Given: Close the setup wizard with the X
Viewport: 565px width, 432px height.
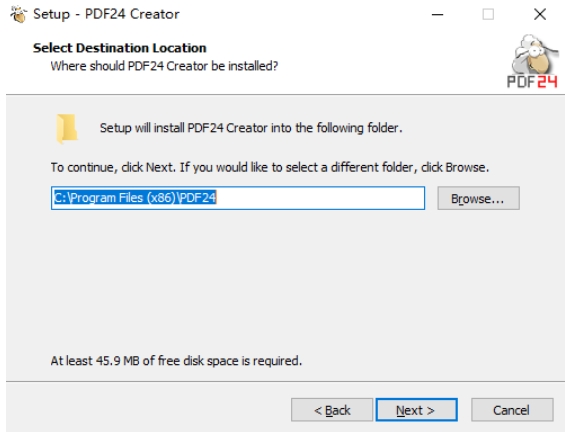Looking at the screenshot, I should [540, 14].
